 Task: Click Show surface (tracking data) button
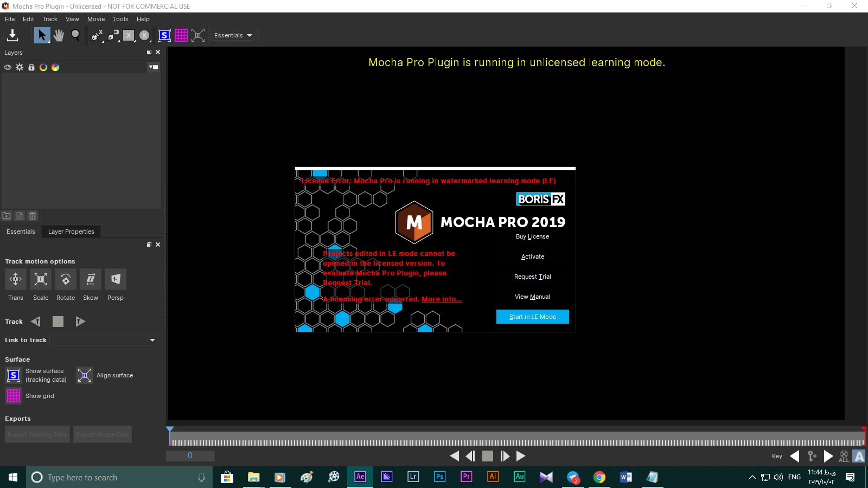14,375
